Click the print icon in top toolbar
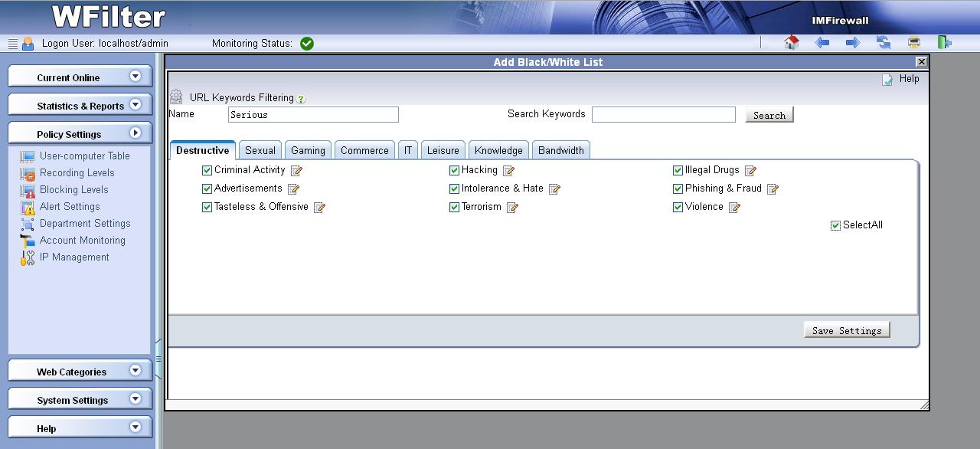The image size is (980, 449). (x=913, y=43)
